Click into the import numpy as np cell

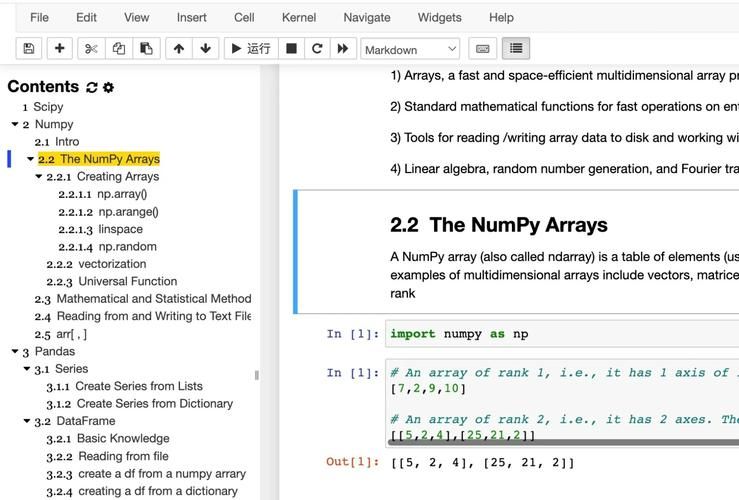[562, 334]
